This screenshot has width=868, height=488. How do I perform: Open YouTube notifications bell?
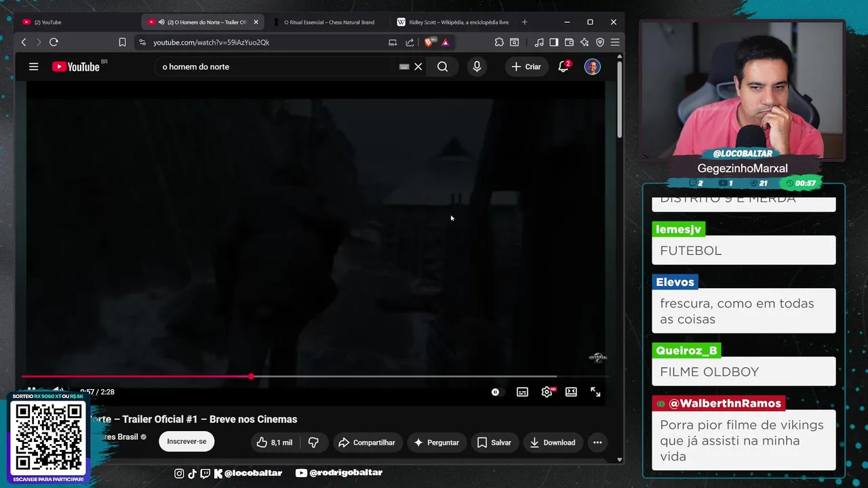(x=564, y=66)
